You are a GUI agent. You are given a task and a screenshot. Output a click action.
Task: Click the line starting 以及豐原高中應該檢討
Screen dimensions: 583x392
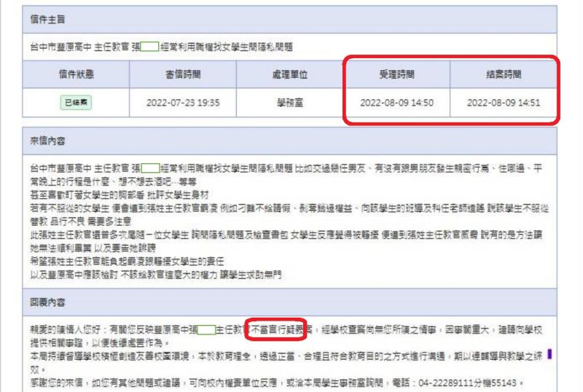[156, 275]
